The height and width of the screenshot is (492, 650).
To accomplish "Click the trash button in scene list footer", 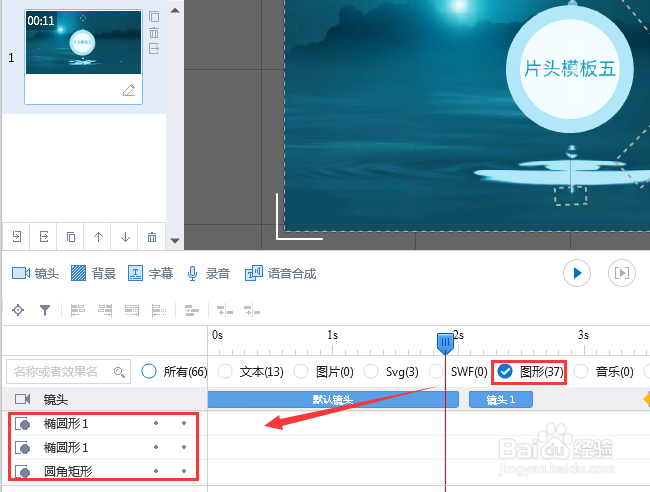I will pos(152,237).
